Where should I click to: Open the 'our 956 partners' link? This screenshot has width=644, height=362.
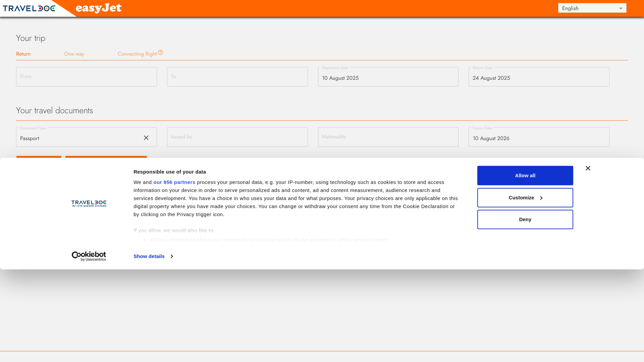[x=174, y=182]
